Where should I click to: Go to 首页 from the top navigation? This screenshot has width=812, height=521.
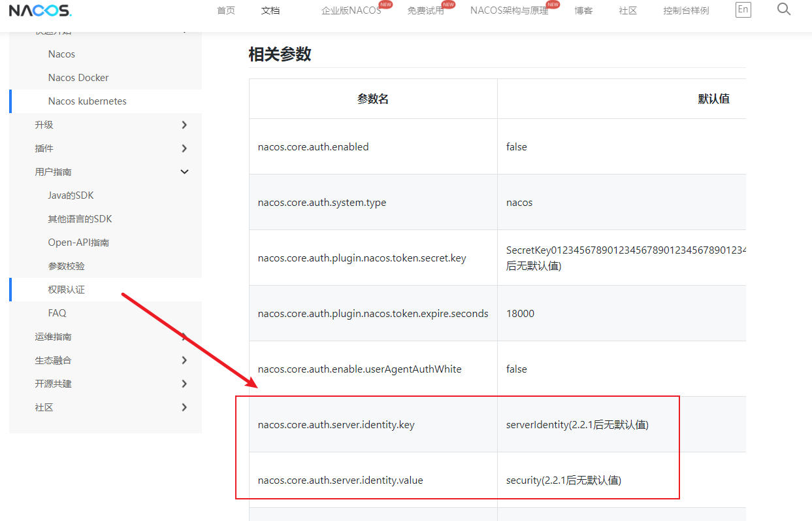[226, 10]
